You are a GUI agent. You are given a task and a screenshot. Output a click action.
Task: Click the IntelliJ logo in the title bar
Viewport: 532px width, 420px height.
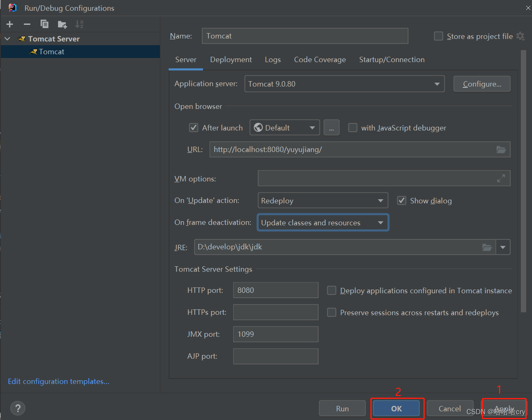click(13, 8)
